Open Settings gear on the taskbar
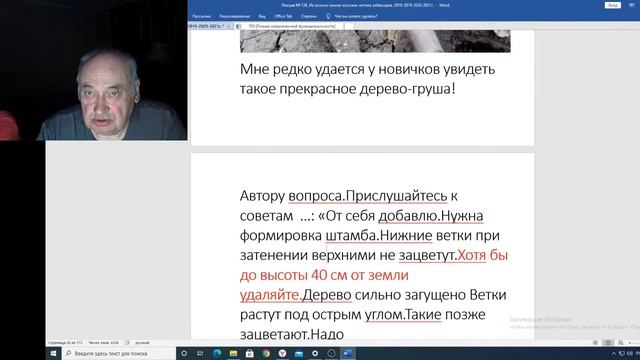This screenshot has width=640, height=360. tap(315, 353)
